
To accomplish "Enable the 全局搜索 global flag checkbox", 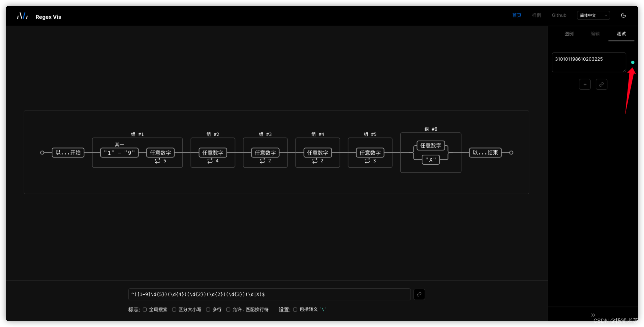I will coord(145,310).
